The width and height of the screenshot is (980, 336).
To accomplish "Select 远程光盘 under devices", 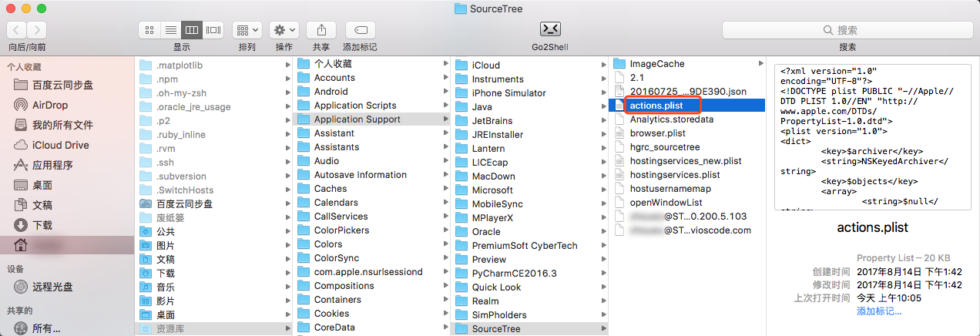I will coord(52,287).
